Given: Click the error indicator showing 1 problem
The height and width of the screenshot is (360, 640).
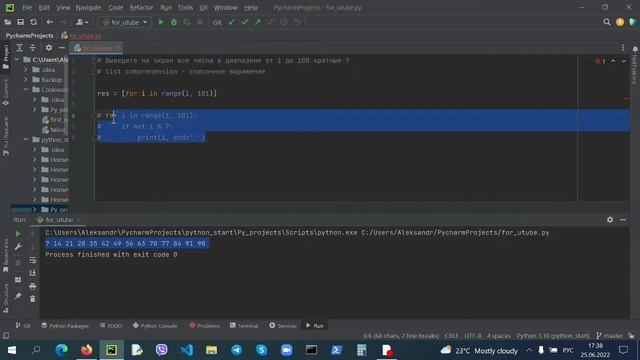Looking at the screenshot, I should coord(600,61).
